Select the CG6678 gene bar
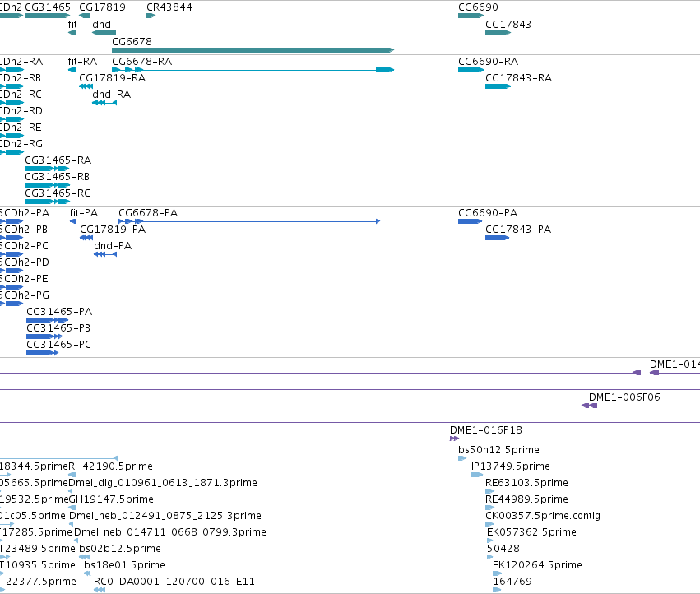The height and width of the screenshot is (594, 700). (x=253, y=50)
